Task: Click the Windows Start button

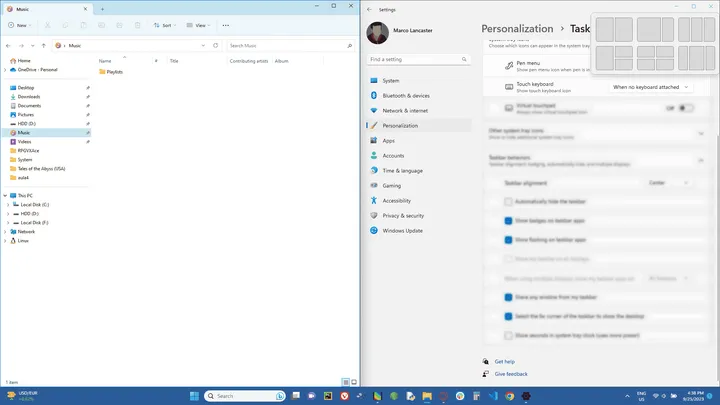Action: [x=194, y=396]
